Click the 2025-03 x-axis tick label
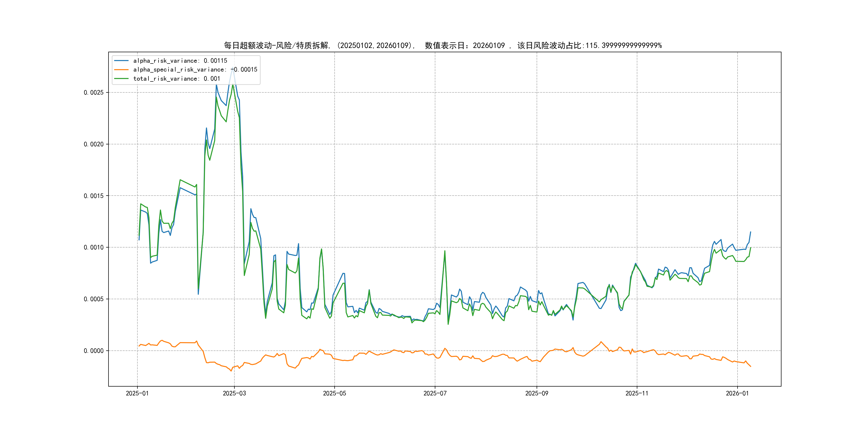Viewport: 868px width, 434px height. tap(234, 393)
